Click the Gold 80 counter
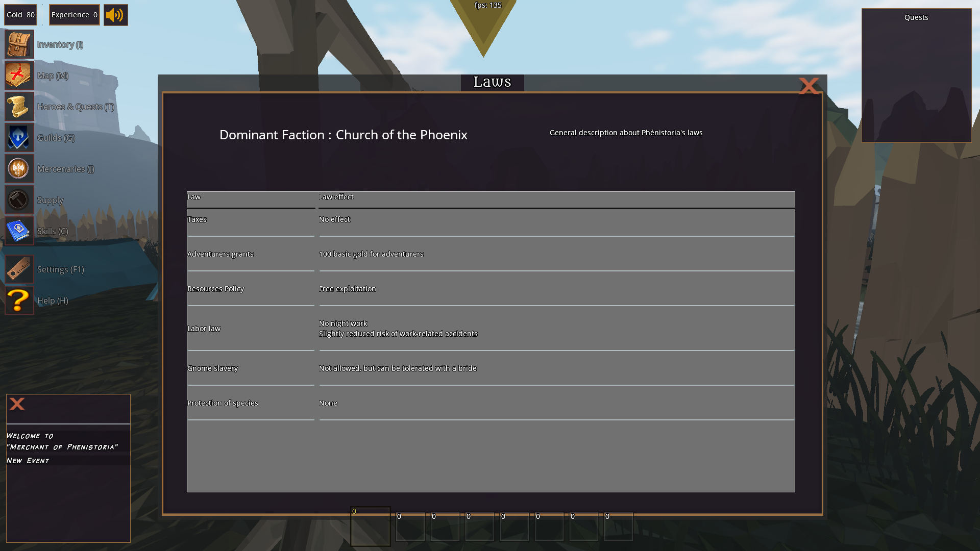980x551 pixels. 21,15
